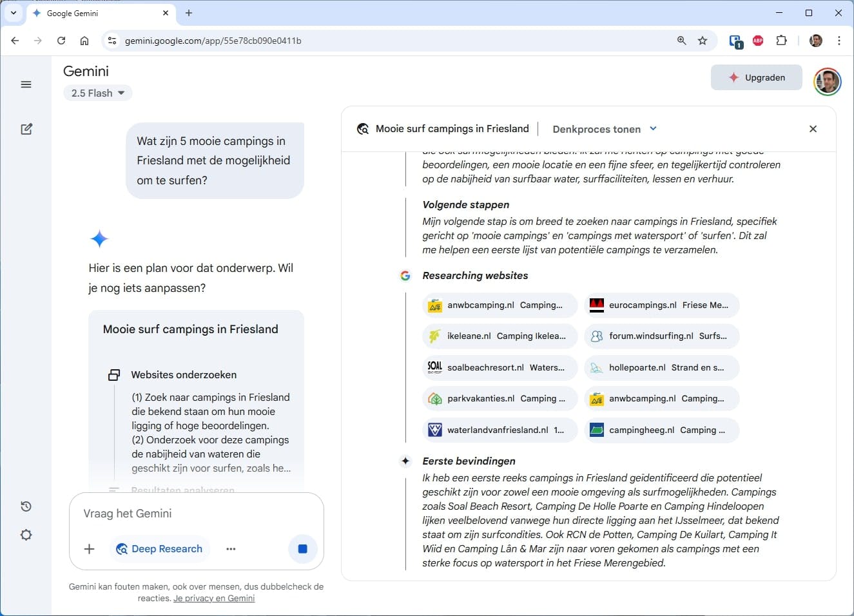854x616 pixels.
Task: Open the AdBlock Plus extension icon
Action: [x=758, y=41]
